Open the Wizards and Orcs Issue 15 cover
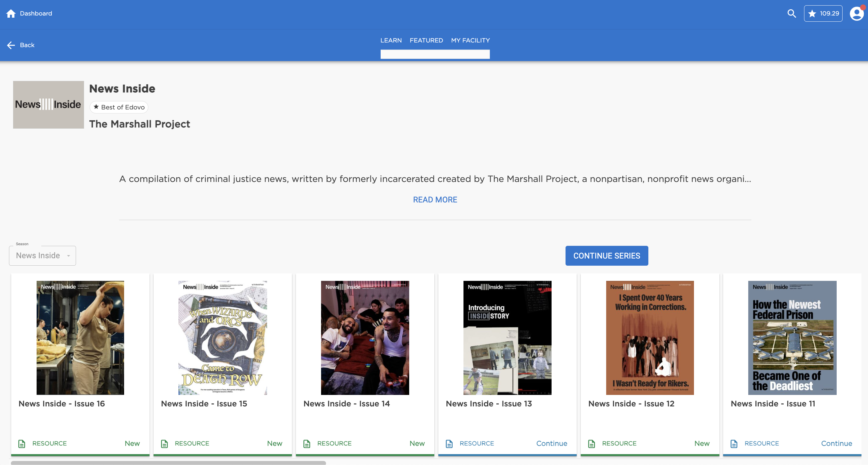Image resolution: width=868 pixels, height=465 pixels. [223, 338]
